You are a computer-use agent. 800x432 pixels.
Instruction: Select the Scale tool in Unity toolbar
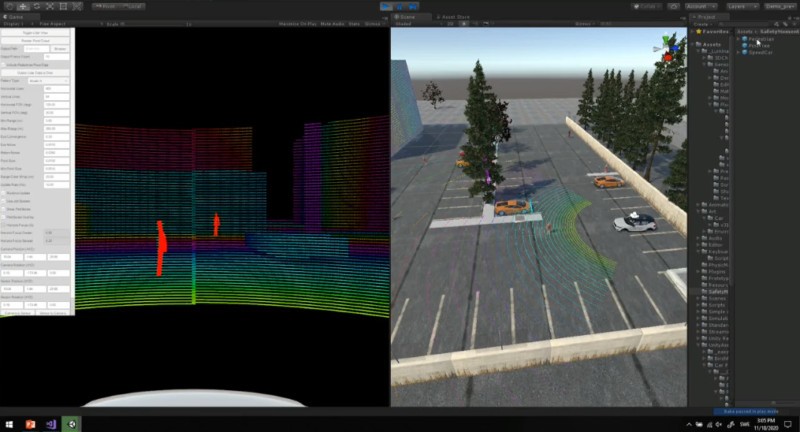point(50,6)
